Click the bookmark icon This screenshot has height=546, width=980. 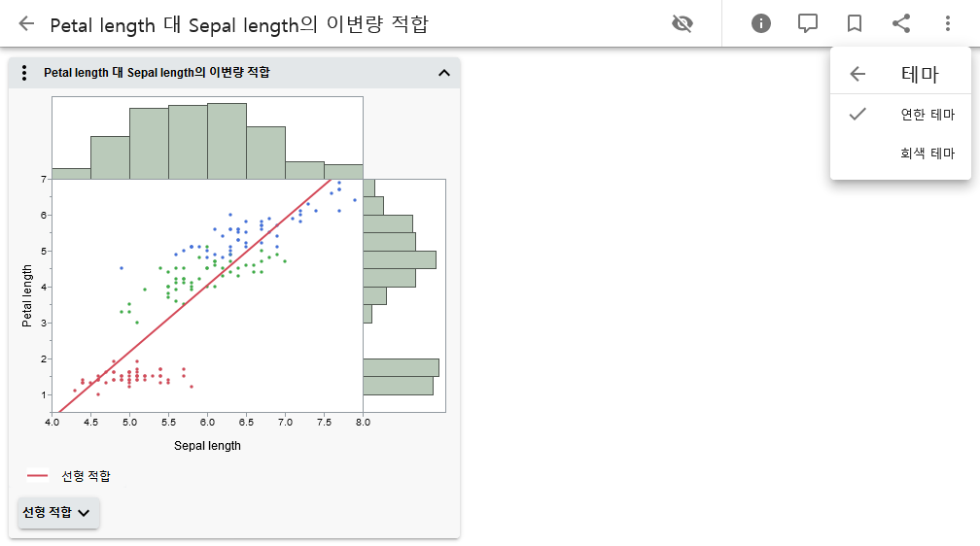pyautogui.click(x=855, y=23)
